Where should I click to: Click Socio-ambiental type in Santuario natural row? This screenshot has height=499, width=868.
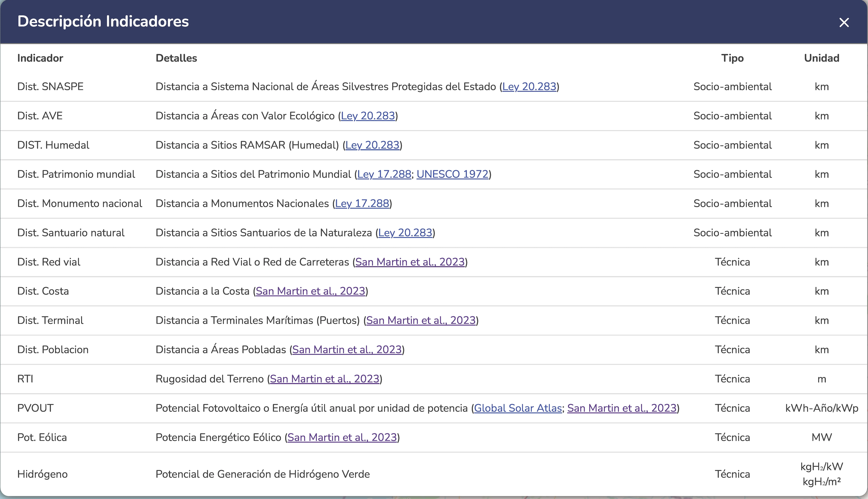(x=733, y=233)
